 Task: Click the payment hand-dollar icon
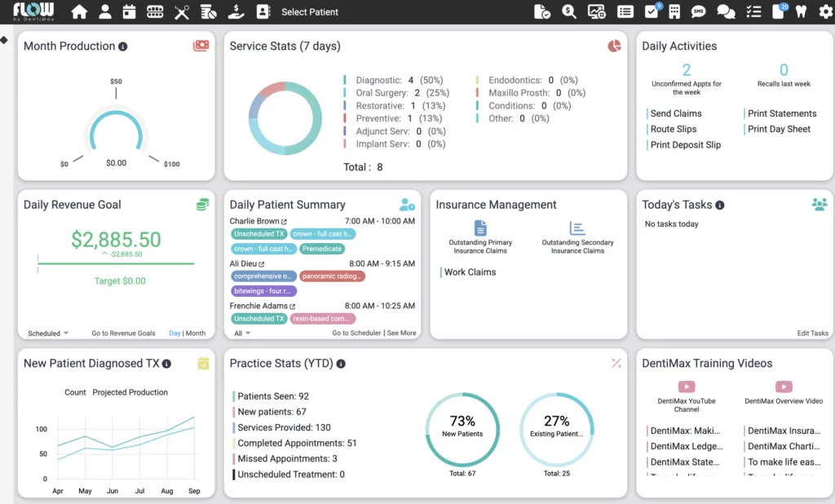click(x=235, y=12)
